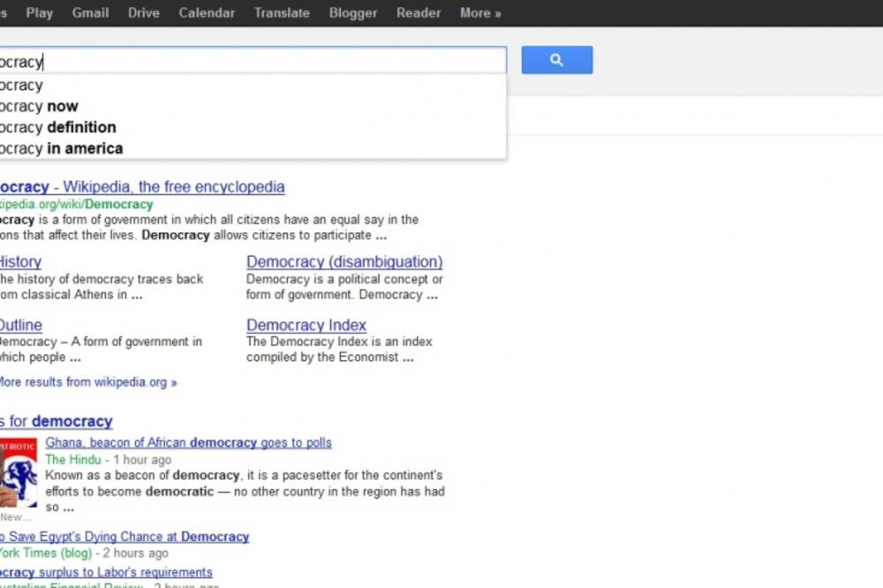This screenshot has height=588, width=883.
Task: Click the "History" Wikipedia sitelink
Action: (19, 261)
